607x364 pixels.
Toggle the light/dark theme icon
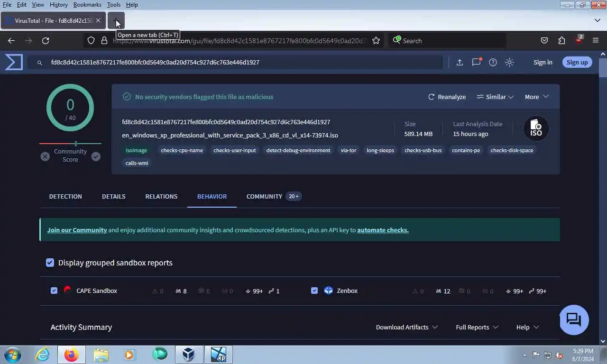click(x=509, y=62)
